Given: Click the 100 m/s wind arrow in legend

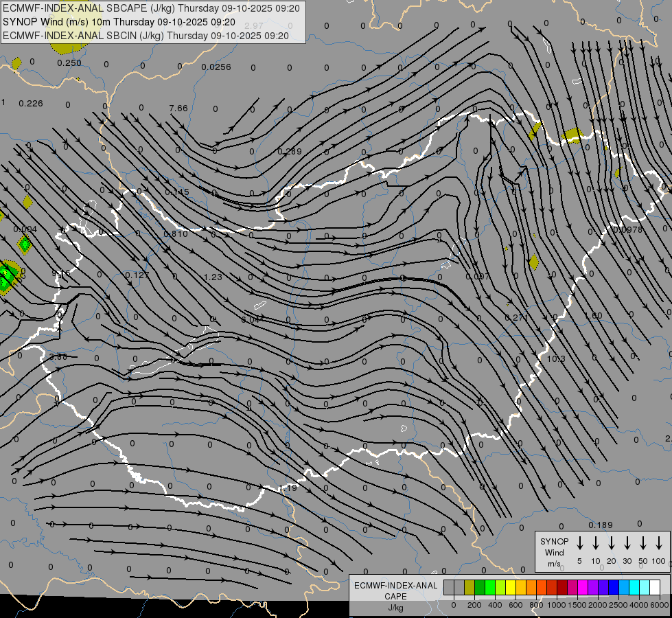Looking at the screenshot, I should [x=659, y=543].
